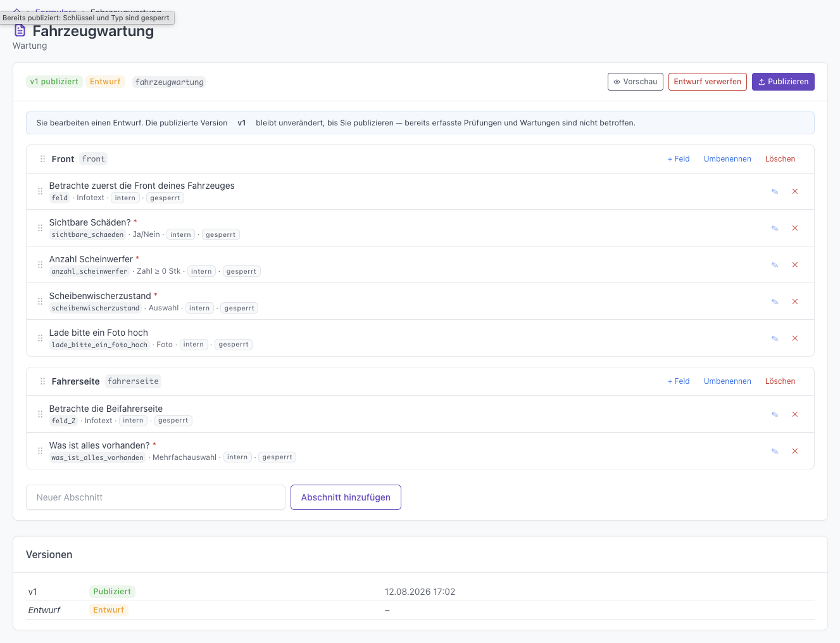840x643 pixels.
Task: Click drag handle beside 'Lade bitte ein Foto hoch'
Action: [40, 338]
